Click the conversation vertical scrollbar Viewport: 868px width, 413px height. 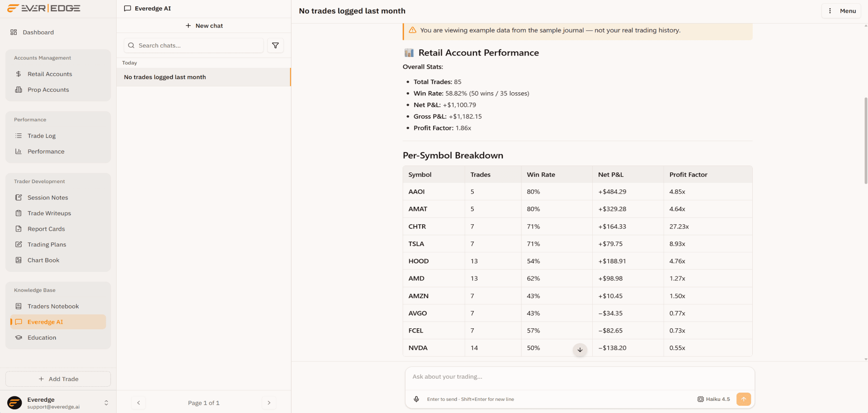point(866,140)
